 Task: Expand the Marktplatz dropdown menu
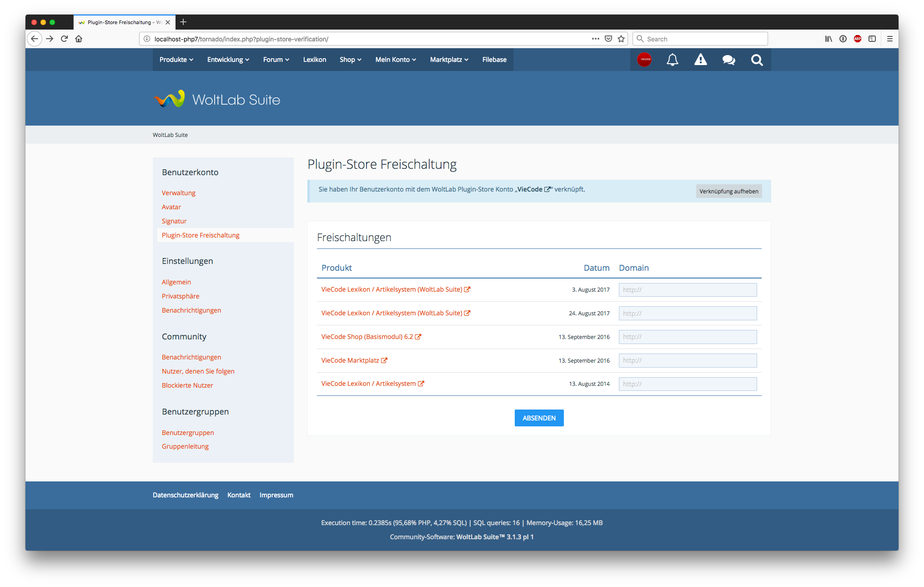pos(449,60)
